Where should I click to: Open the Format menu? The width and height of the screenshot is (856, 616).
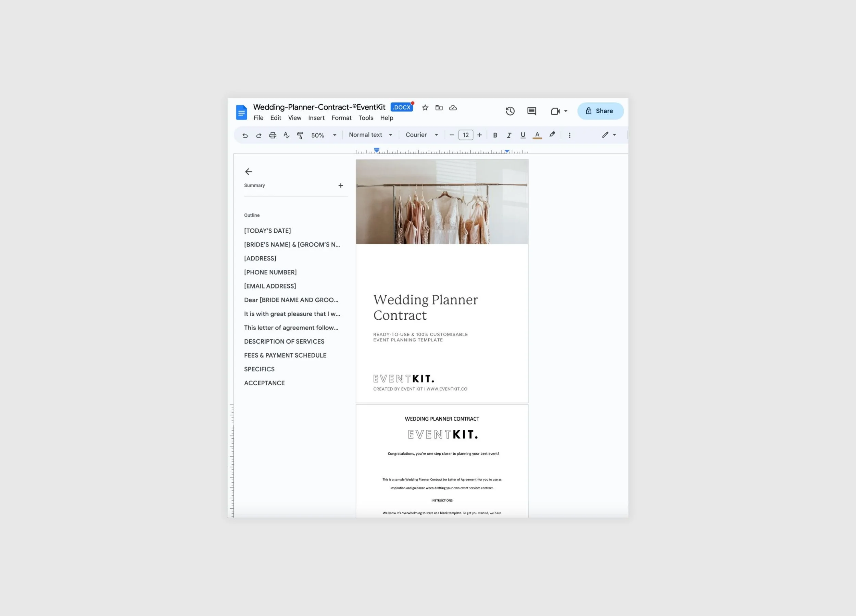341,118
